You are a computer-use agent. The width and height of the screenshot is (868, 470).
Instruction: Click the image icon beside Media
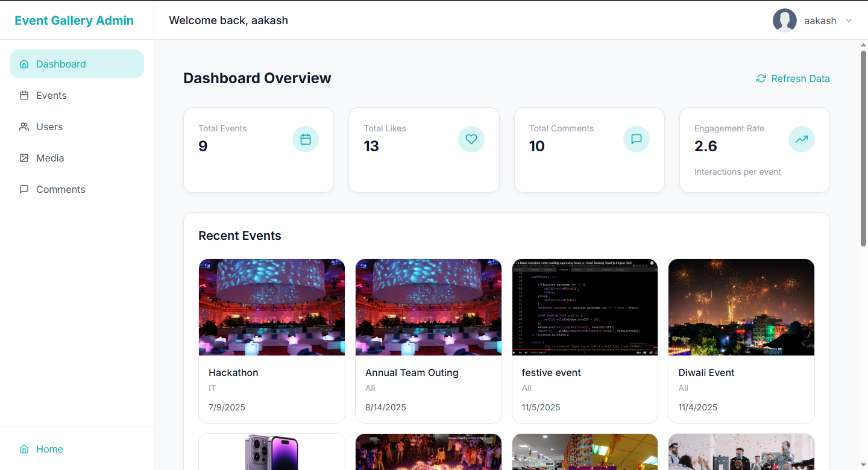pos(24,158)
